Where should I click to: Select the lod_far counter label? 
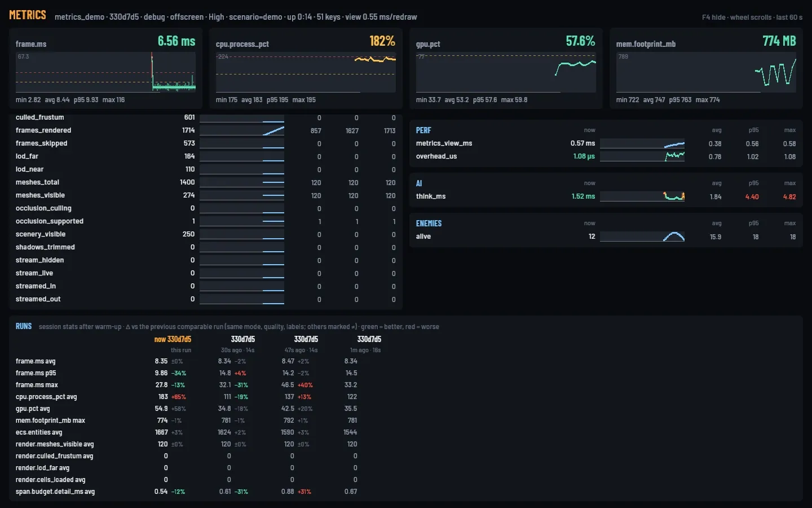pos(27,156)
